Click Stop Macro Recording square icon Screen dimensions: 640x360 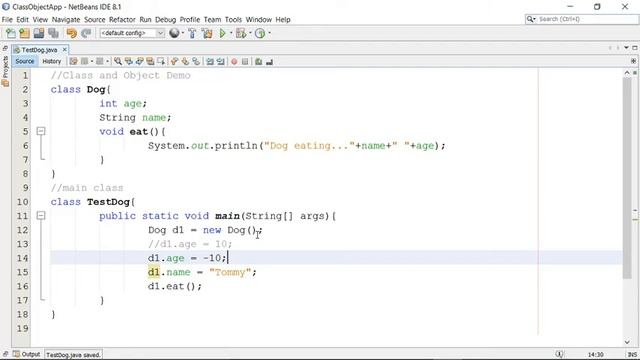(x=245, y=62)
